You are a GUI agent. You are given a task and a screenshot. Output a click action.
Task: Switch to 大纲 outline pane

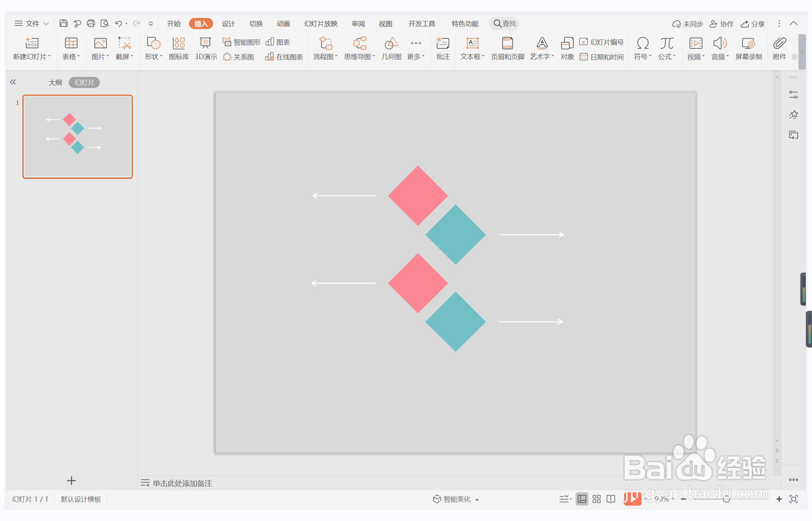[55, 83]
